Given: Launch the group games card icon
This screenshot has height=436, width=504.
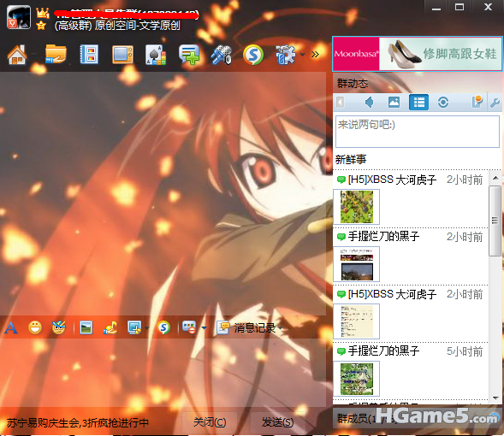Looking at the screenshot, I should pyautogui.click(x=156, y=55).
